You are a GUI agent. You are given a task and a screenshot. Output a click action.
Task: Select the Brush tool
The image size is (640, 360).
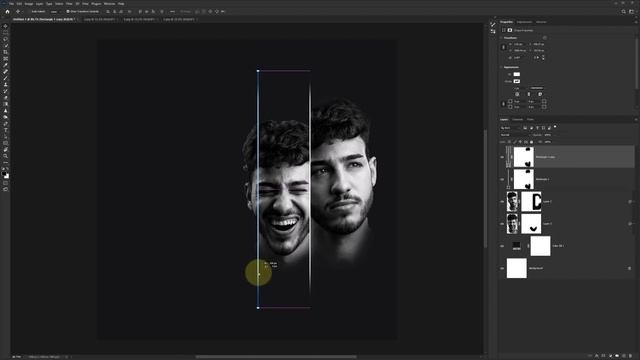(6, 78)
